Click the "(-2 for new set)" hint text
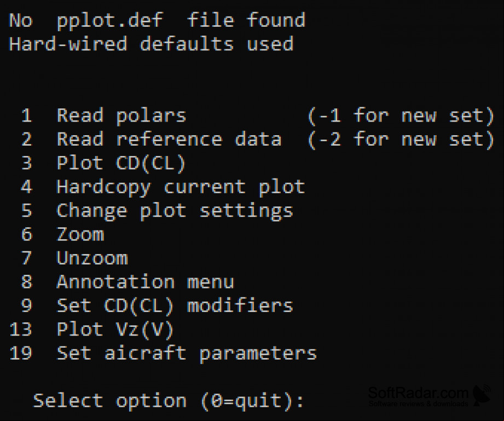 401,140
